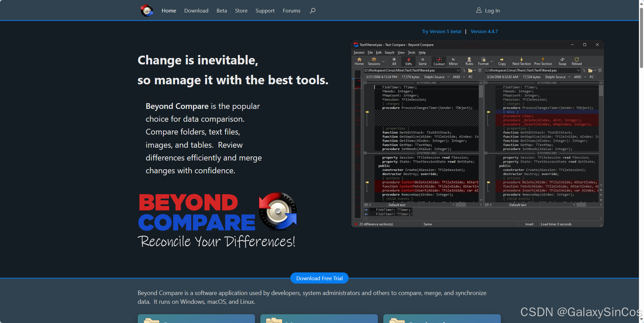Click the Beyond Compare app icon in the title bar
The height and width of the screenshot is (323, 644).
click(356, 45)
